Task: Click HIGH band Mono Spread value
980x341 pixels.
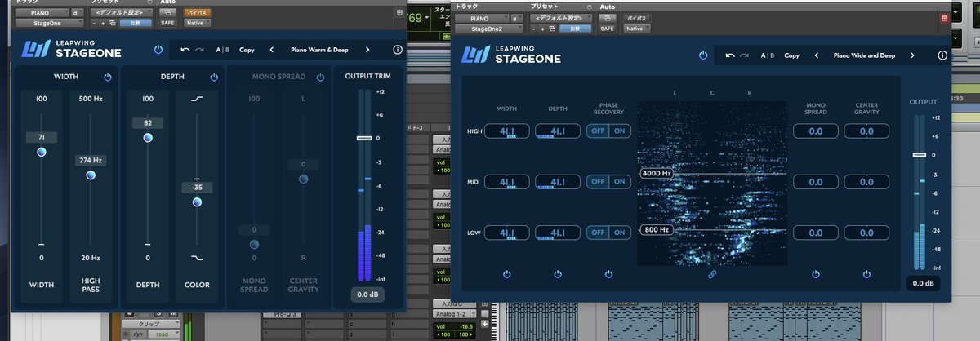Action: click(x=816, y=131)
